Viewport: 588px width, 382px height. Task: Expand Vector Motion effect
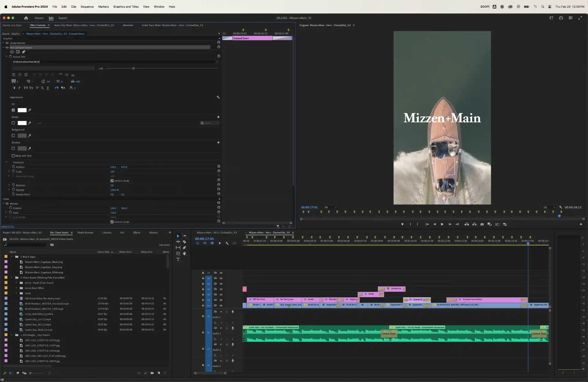pyautogui.click(x=3, y=43)
